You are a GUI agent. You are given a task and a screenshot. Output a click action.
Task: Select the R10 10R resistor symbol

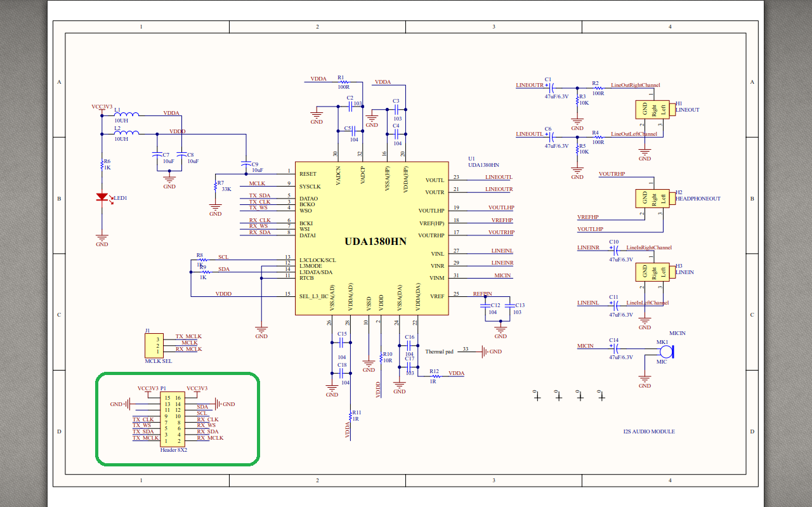click(381, 359)
